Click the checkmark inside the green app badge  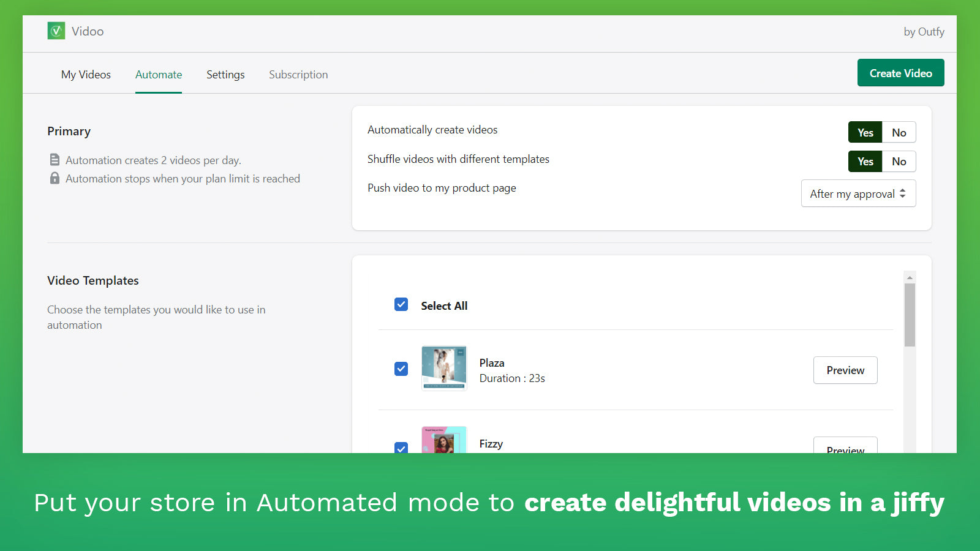point(56,30)
